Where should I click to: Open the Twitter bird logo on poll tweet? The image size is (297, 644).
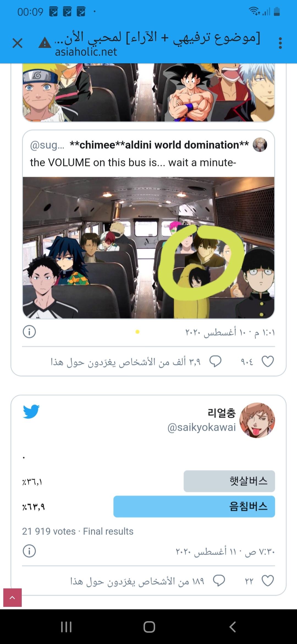(x=31, y=411)
